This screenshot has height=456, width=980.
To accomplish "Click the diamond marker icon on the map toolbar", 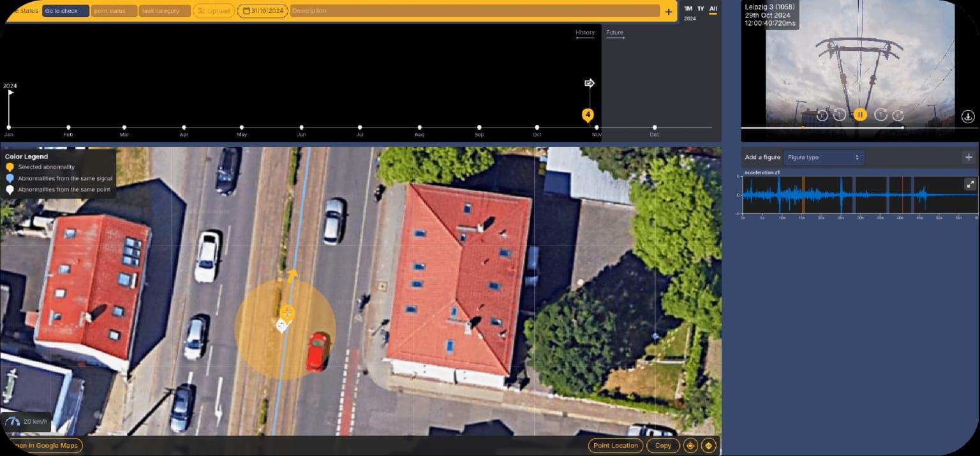I will click(x=708, y=445).
